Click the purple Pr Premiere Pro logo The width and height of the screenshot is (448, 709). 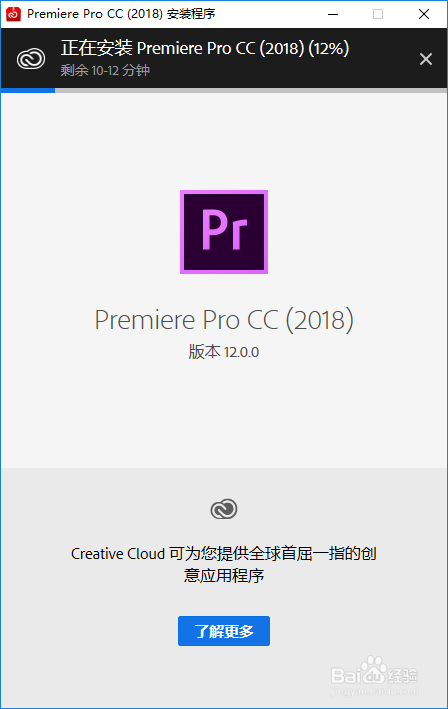pos(224,232)
